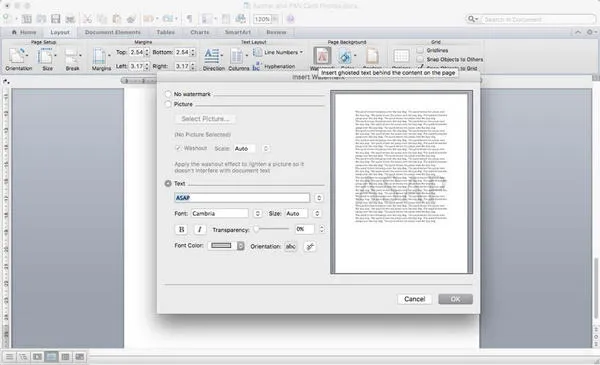Click the Watermark icon in Page Background
The image size is (600, 365).
click(322, 56)
